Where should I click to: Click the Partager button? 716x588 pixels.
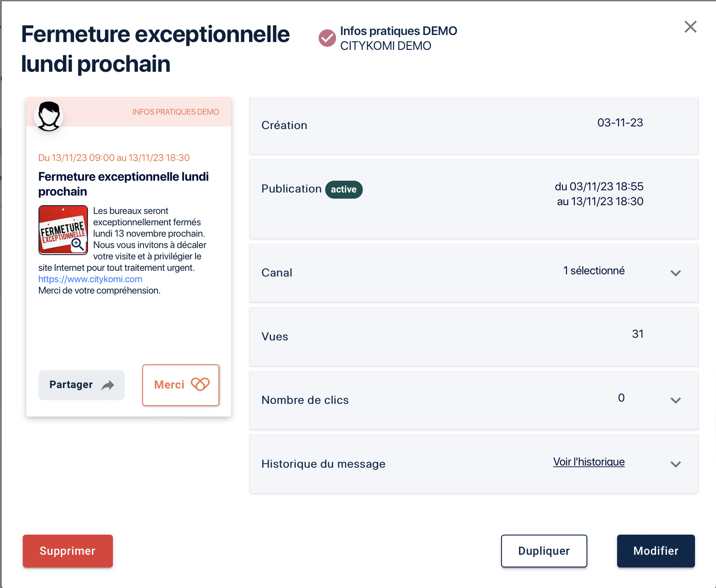coord(81,385)
